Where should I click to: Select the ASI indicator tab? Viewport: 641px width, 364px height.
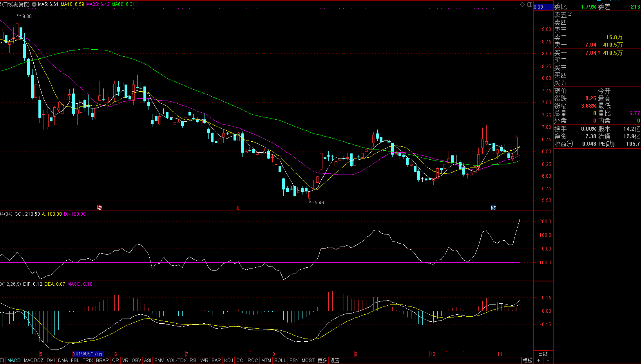click(x=148, y=360)
